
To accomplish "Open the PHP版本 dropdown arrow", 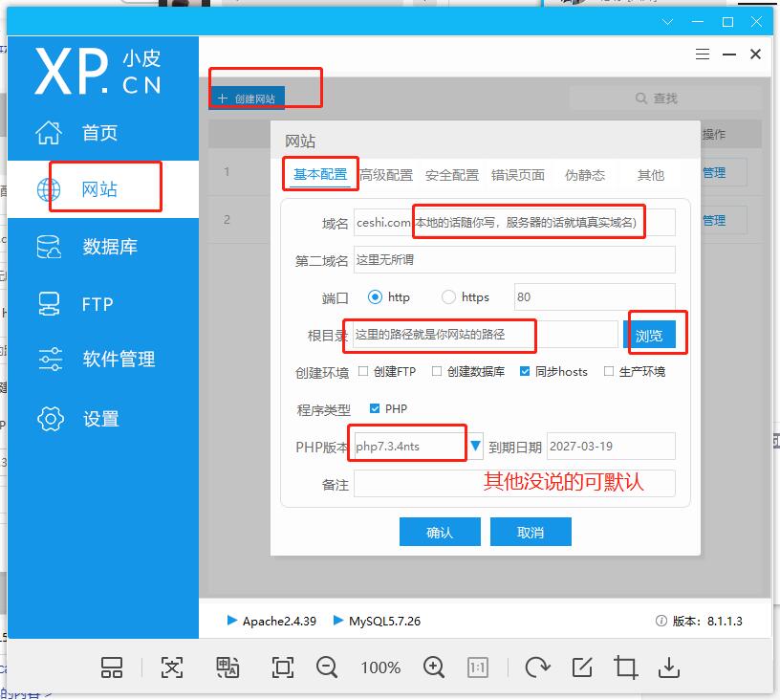I will click(476, 446).
